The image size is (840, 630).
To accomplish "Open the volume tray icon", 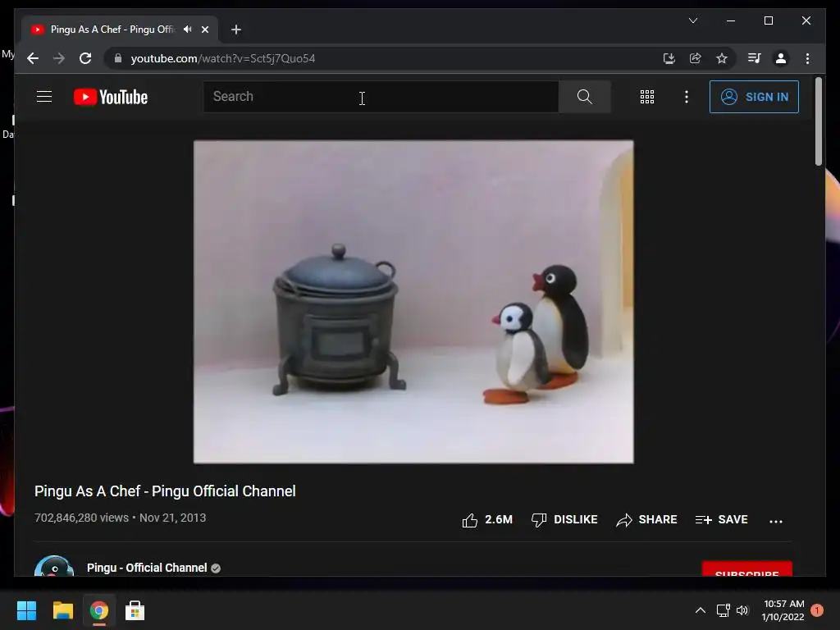I will (x=742, y=610).
